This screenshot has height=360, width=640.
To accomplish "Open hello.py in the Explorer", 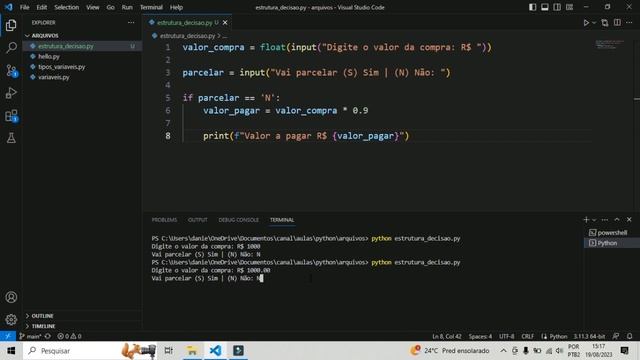I will tap(82, 56).
